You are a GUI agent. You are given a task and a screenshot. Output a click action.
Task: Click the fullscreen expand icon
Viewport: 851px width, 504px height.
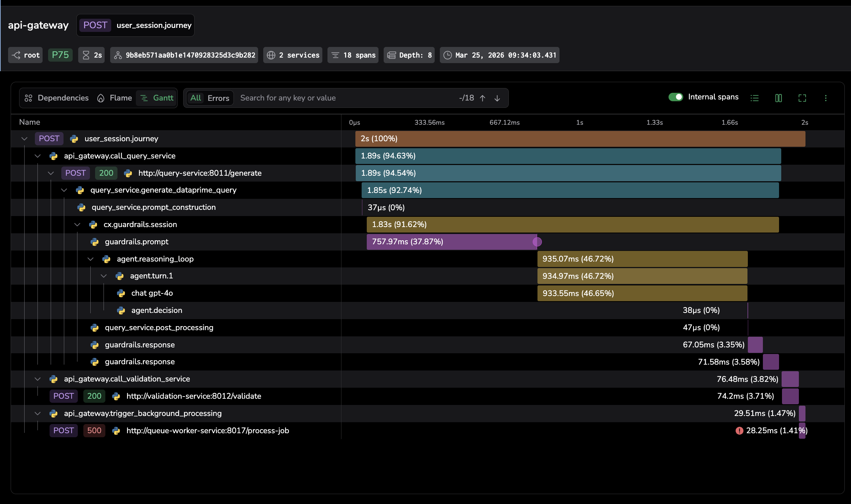tap(802, 98)
